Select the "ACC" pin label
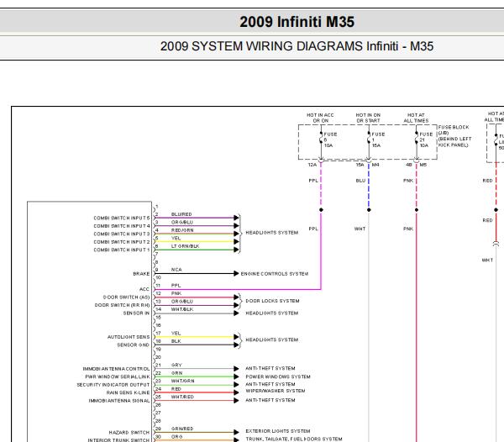Image resolution: width=504 pixels, height=442 pixels. (144, 289)
